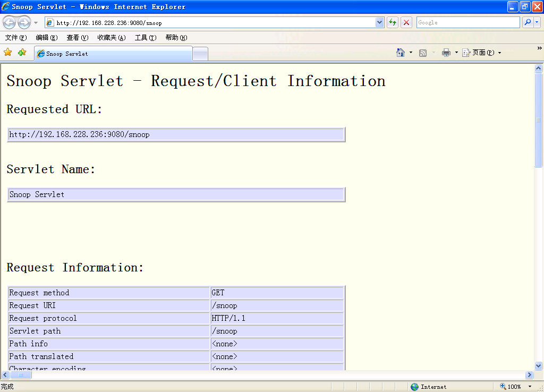Click the Forward navigation button

click(x=24, y=22)
